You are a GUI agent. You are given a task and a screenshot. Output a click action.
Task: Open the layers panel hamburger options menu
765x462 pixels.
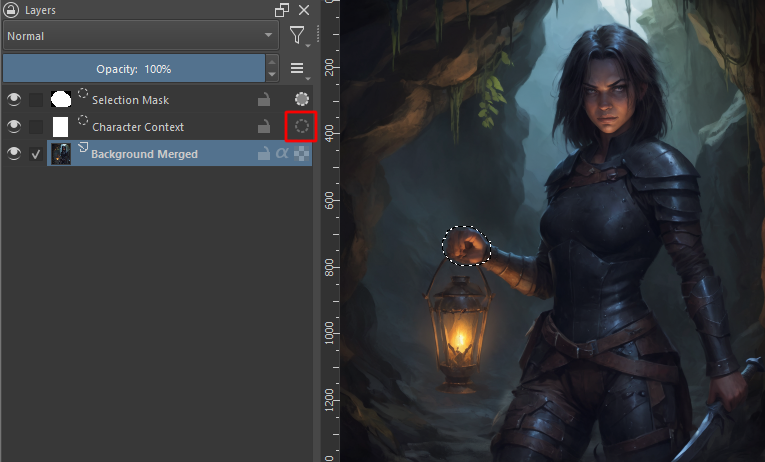pos(297,69)
